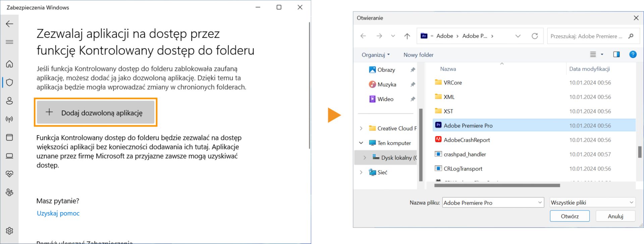Click Adobe breadcrumb in address bar

pos(444,36)
